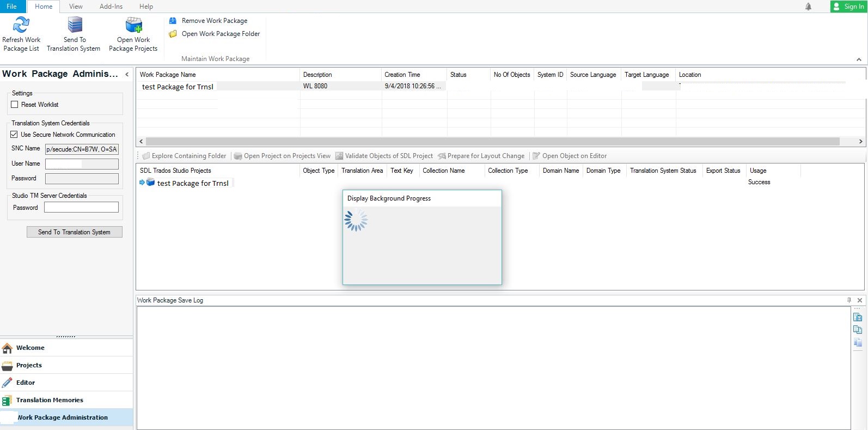The image size is (868, 430).
Task: Click Remove Work Package
Action: [x=214, y=21]
